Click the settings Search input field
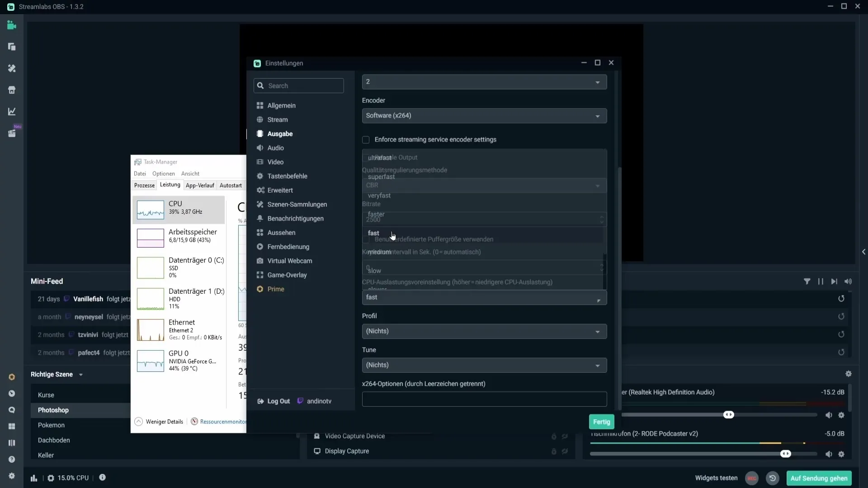This screenshot has height=488, width=868. click(x=298, y=86)
